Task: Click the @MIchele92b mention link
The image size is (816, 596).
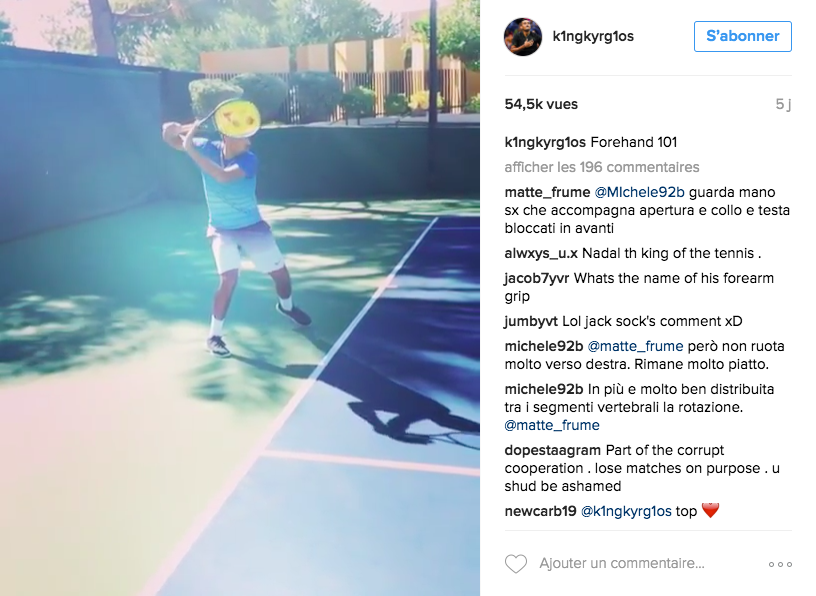Action: [639, 192]
